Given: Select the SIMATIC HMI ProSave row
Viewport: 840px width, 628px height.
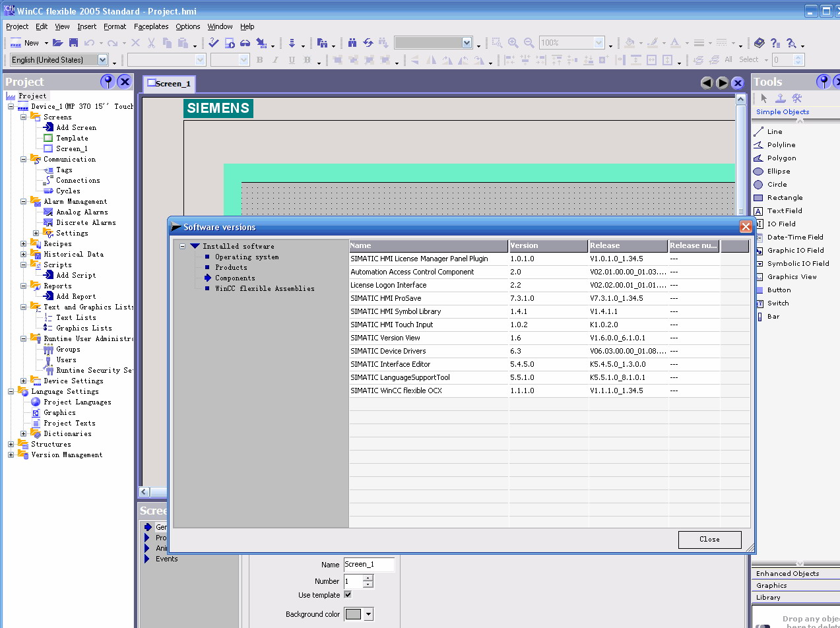Looking at the screenshot, I should point(549,299).
